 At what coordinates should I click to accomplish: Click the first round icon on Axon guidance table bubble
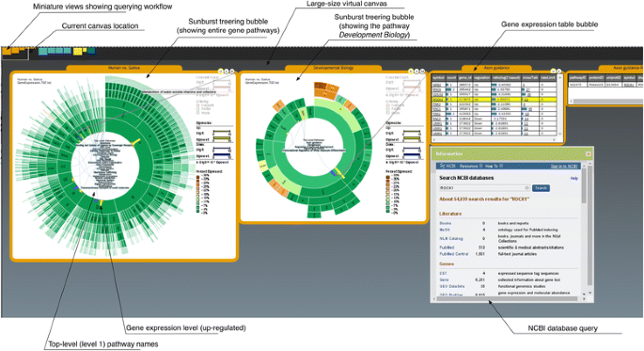[x=553, y=72]
